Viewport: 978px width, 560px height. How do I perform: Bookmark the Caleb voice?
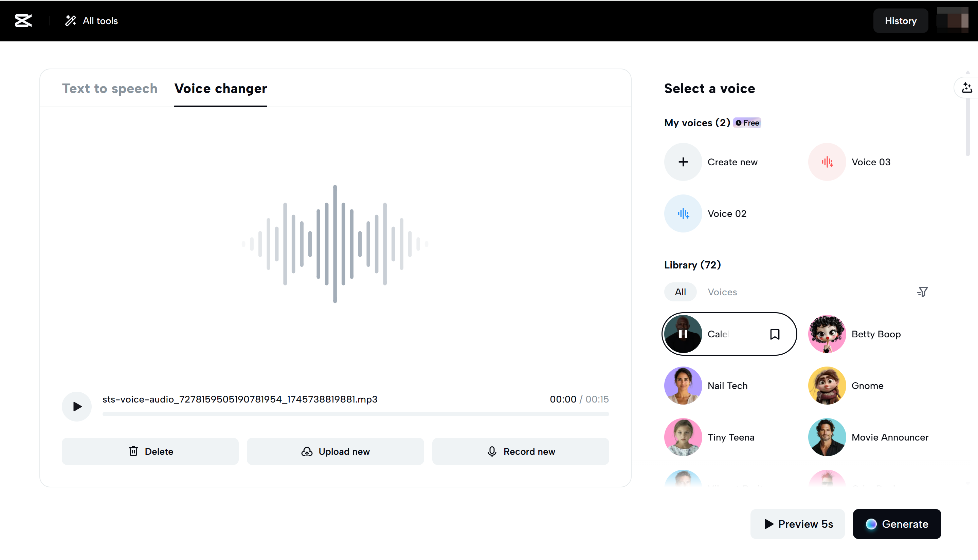click(775, 334)
